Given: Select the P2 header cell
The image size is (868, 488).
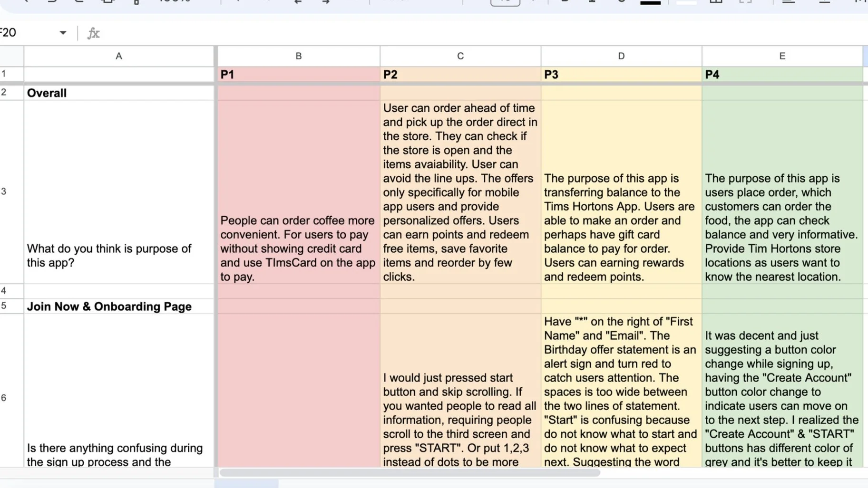Looking at the screenshot, I should click(460, 74).
